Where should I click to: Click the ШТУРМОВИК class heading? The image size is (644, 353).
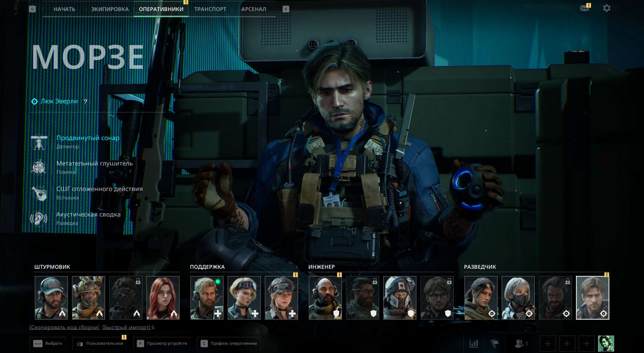[x=52, y=267]
